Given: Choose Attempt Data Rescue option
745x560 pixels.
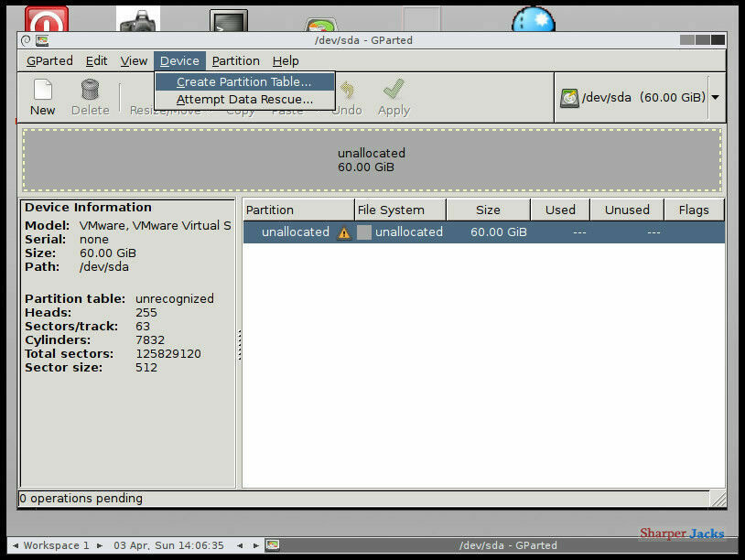Looking at the screenshot, I should [243, 99].
